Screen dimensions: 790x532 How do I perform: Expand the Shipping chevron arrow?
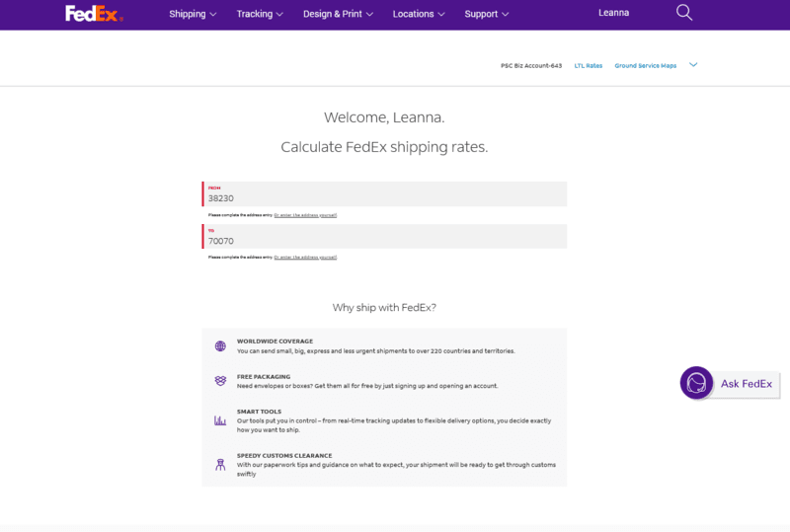(x=213, y=15)
